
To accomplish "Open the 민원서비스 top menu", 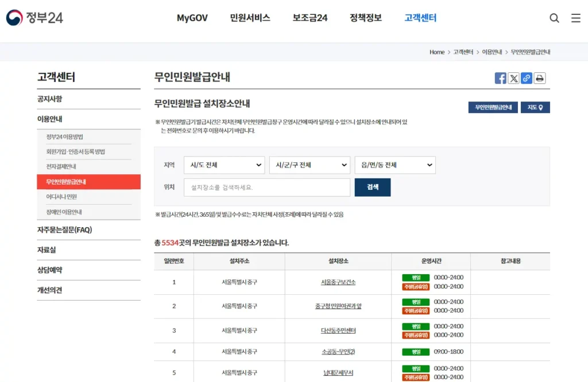I will (x=250, y=18).
